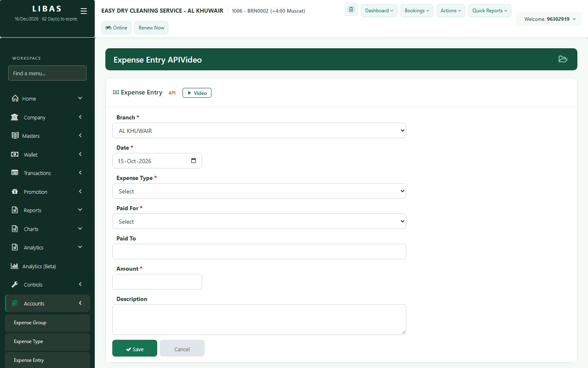Open the Quick Reports dropdown menu
This screenshot has width=588, height=368.
click(490, 11)
